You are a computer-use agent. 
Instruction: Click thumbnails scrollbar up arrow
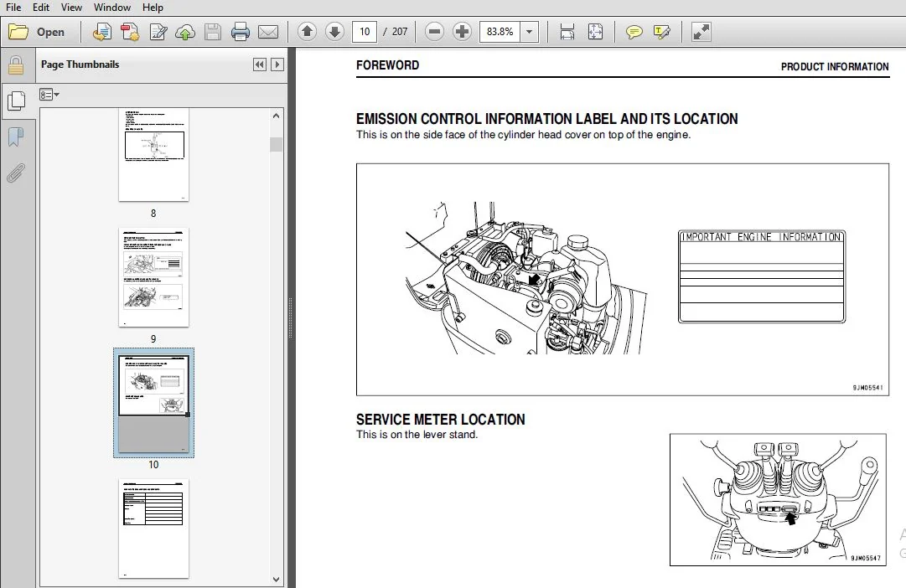point(277,116)
